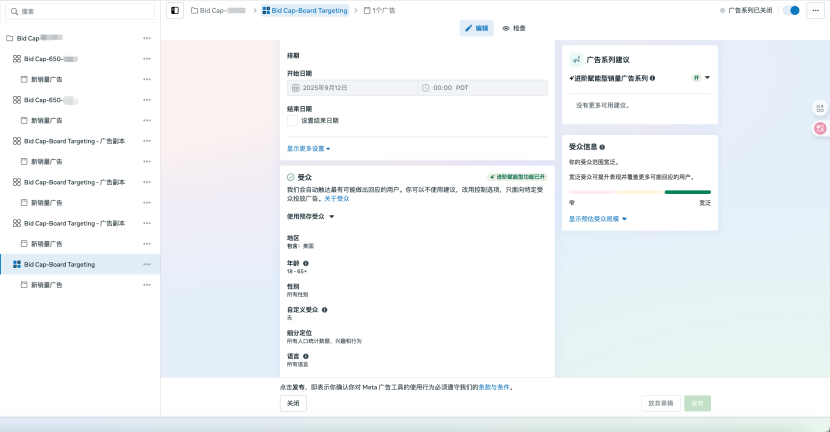Click the info icon beside 受众信息

pos(602,147)
